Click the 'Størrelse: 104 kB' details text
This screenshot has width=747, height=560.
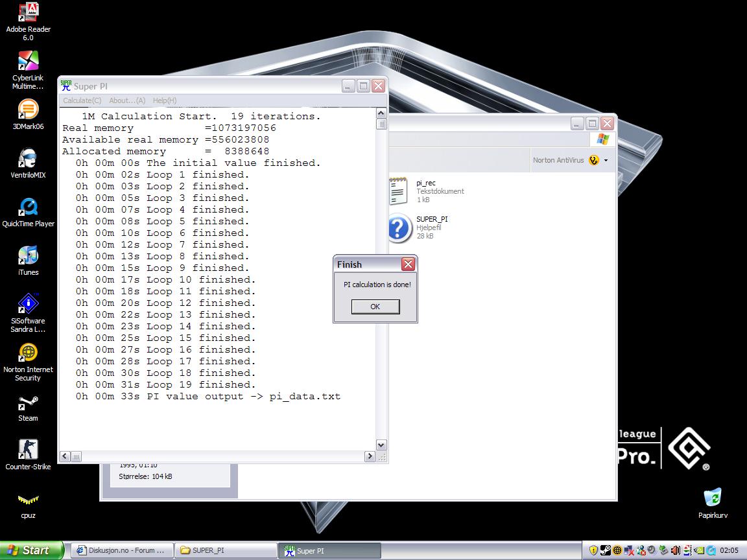click(x=145, y=476)
